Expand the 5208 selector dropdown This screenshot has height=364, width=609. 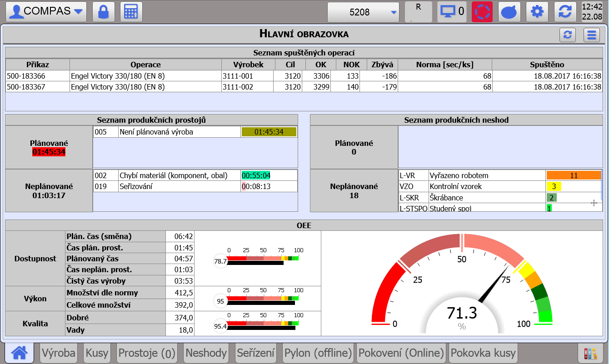364,12
